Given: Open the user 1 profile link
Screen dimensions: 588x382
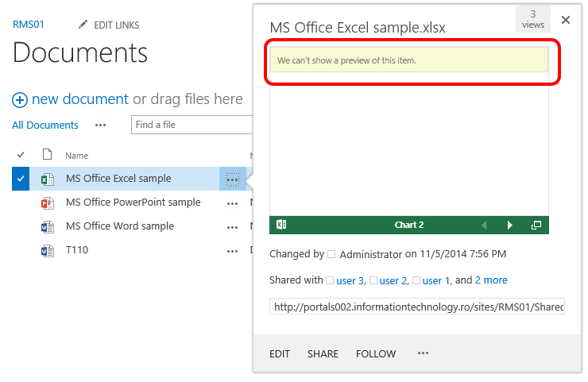Looking at the screenshot, I should (x=436, y=280).
